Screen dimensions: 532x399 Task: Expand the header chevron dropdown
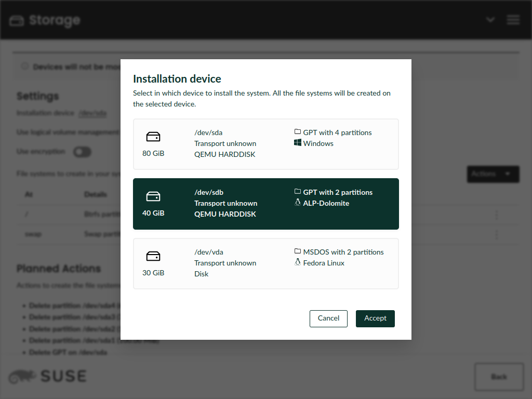tap(490, 20)
